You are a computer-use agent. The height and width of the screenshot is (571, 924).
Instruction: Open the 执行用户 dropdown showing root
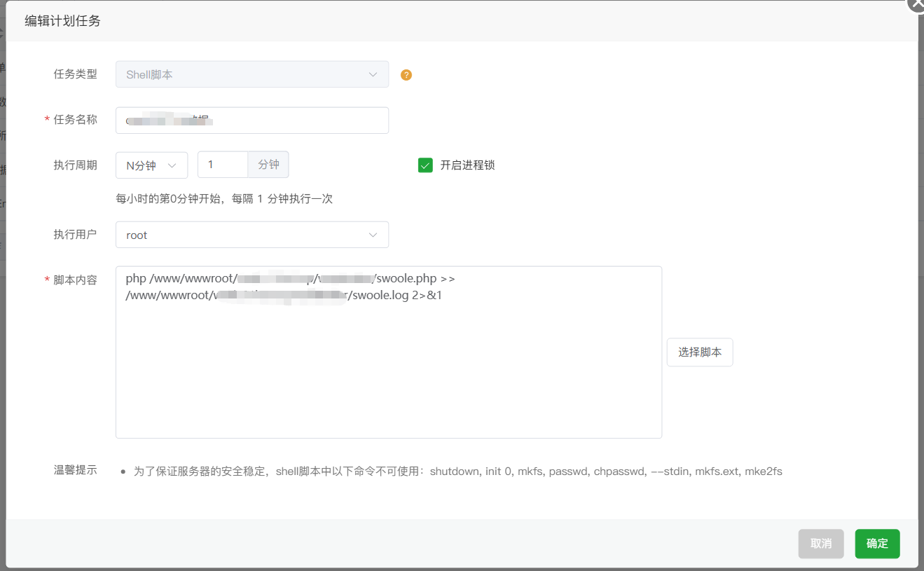coord(251,235)
